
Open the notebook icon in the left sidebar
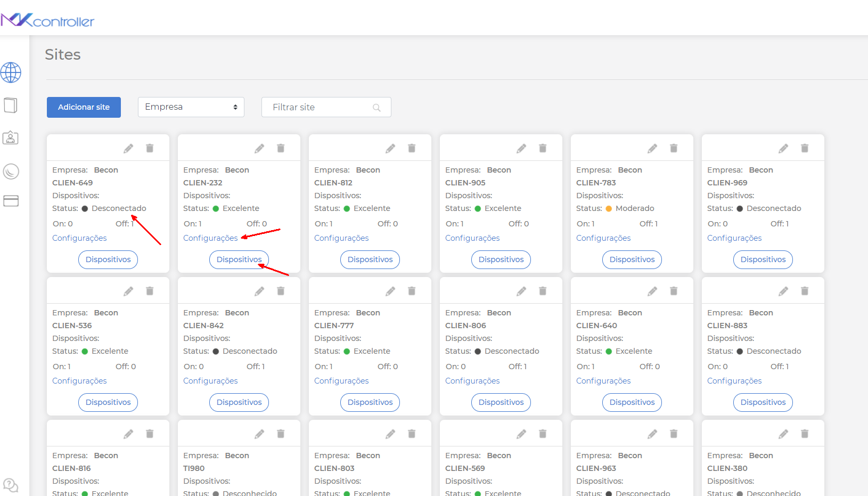pyautogui.click(x=11, y=105)
